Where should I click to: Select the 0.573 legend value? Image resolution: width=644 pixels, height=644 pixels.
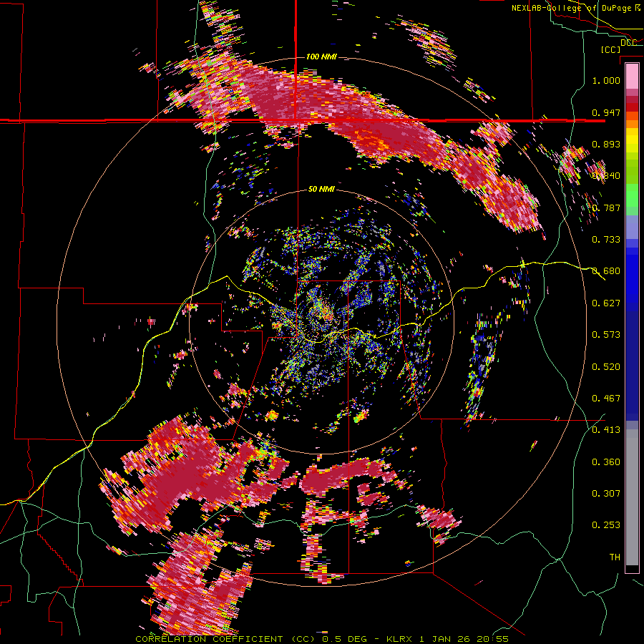(606, 335)
